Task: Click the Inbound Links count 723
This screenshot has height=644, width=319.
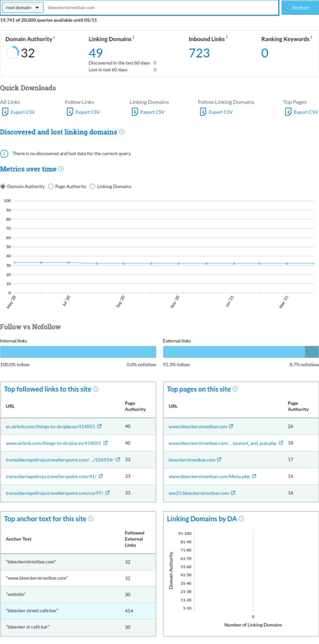Action: click(199, 53)
